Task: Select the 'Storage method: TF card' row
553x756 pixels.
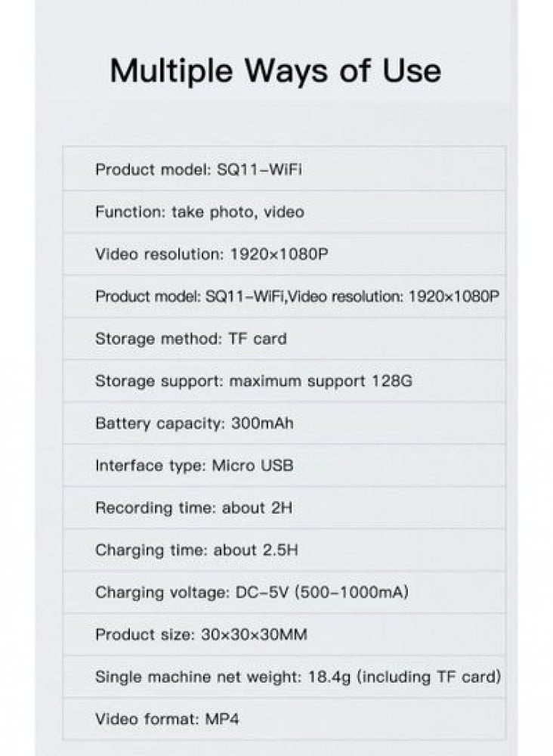Action: (x=190, y=339)
